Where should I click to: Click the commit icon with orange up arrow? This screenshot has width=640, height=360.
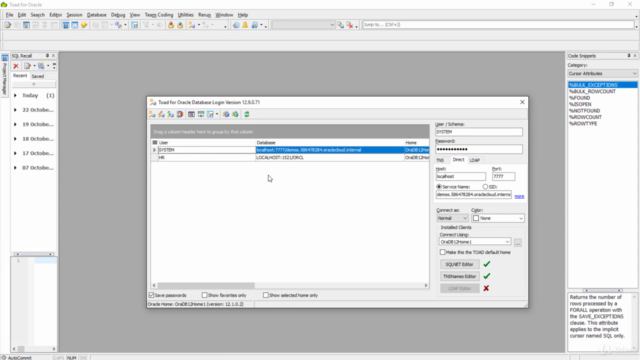(171, 25)
